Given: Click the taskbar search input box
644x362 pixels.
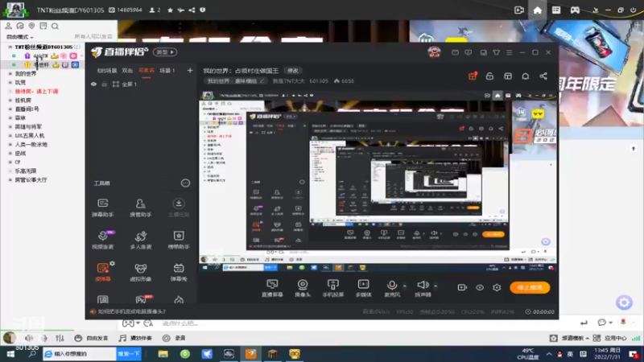Looking at the screenshot, I should pyautogui.click(x=80, y=354).
